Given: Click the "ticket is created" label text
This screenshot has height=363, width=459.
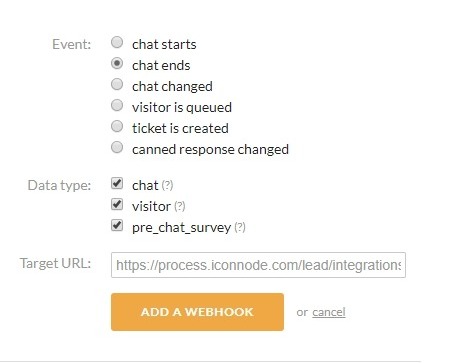Looking at the screenshot, I should coord(180,128).
